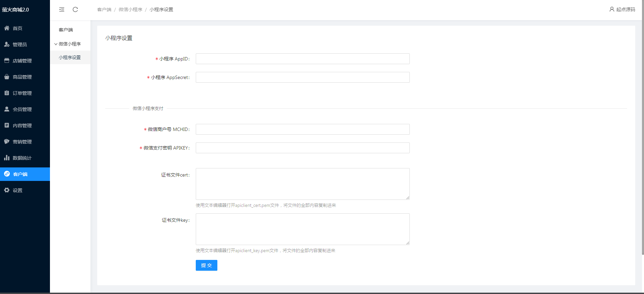The height and width of the screenshot is (294, 644).
Task: Collapse the 微信小程序 submenu
Action: (68, 44)
